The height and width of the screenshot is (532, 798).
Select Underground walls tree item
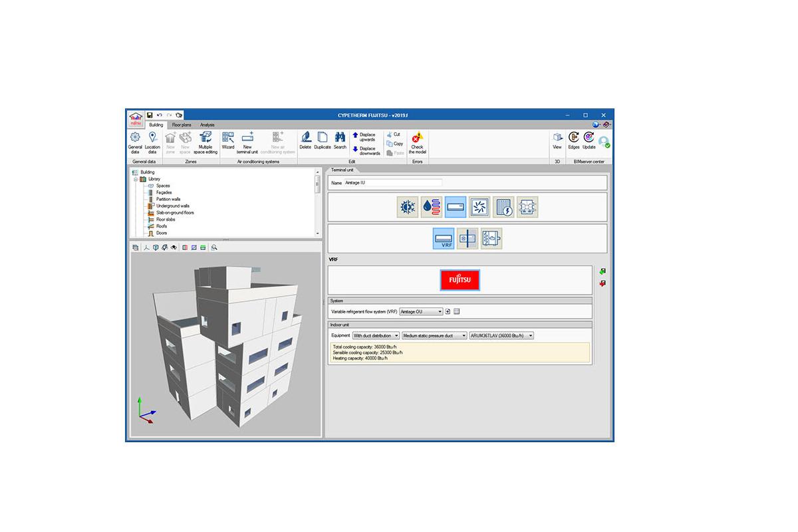(x=173, y=205)
